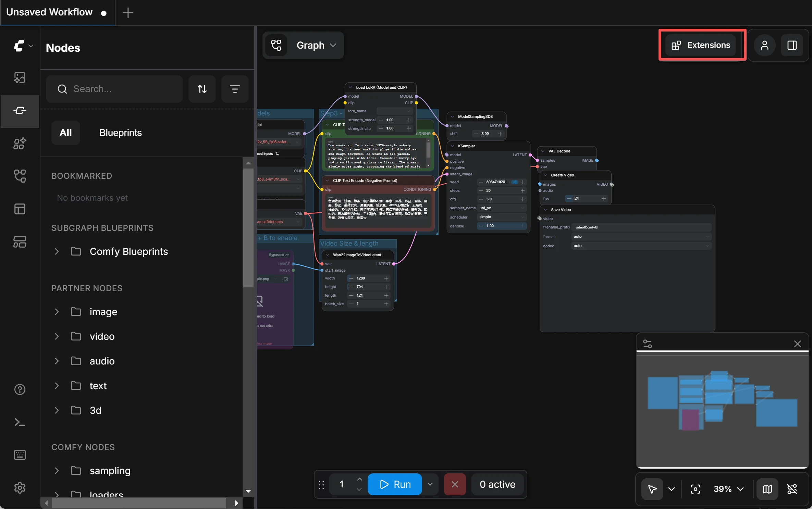The height and width of the screenshot is (509, 812).
Task: Select the Nodes library icon in sidebar
Action: click(x=20, y=111)
